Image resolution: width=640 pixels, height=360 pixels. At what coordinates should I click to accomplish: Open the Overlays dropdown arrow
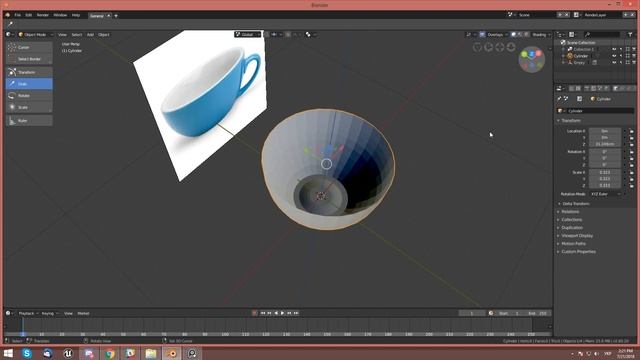tap(507, 35)
